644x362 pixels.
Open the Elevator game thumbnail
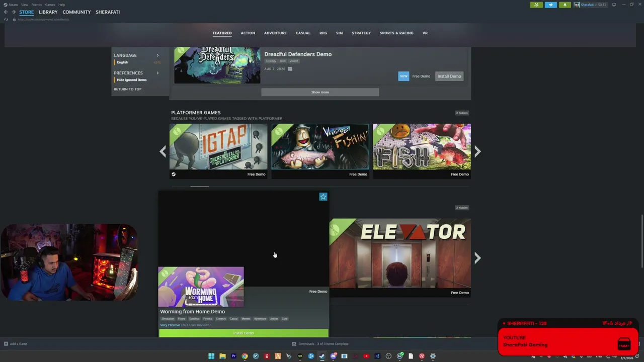(x=400, y=253)
